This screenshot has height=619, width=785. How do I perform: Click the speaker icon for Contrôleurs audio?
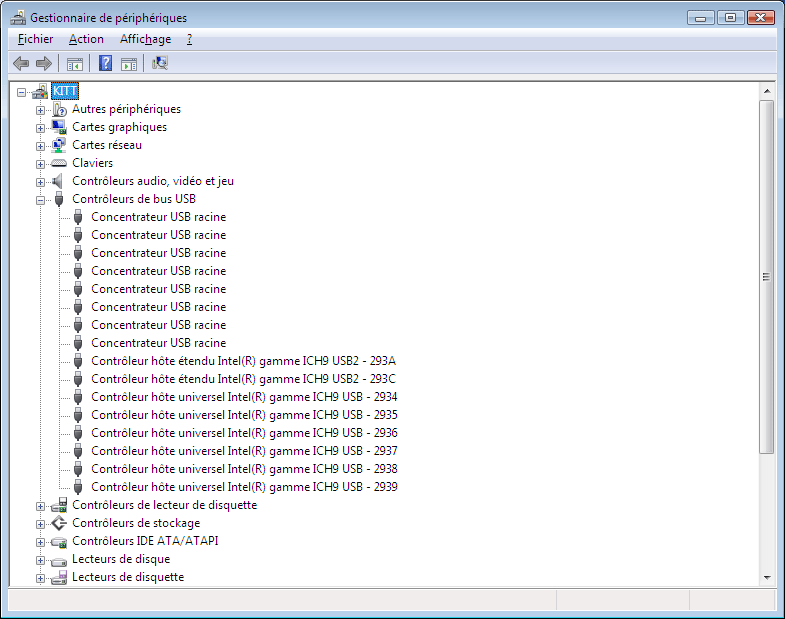58,181
